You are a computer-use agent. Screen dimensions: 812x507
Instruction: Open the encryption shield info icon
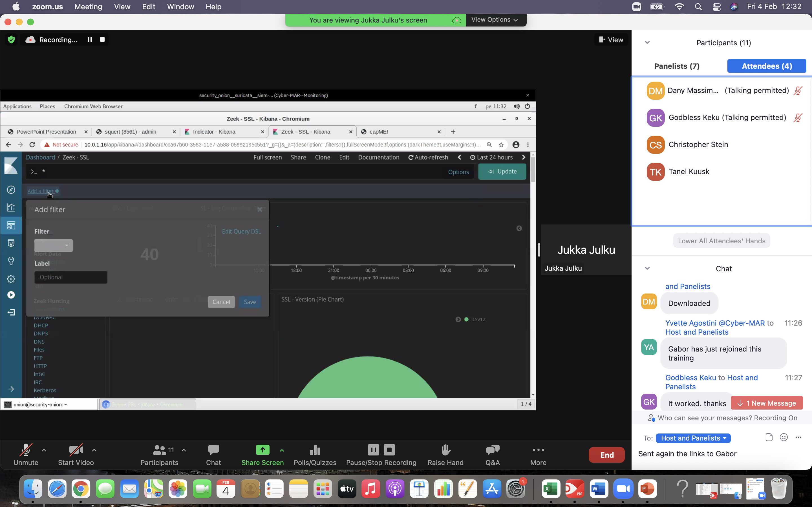(11, 39)
